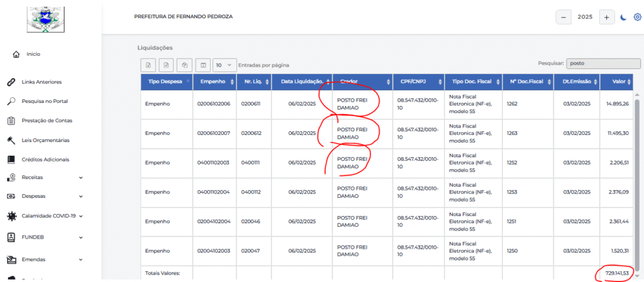Expand Calamidade COVID-19 menu
This screenshot has height=282, width=644.
coord(45,215)
